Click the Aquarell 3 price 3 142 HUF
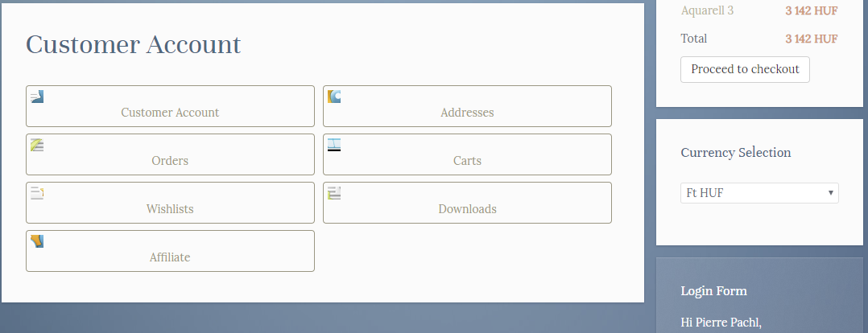Viewport: 868px width, 333px height. [812, 10]
